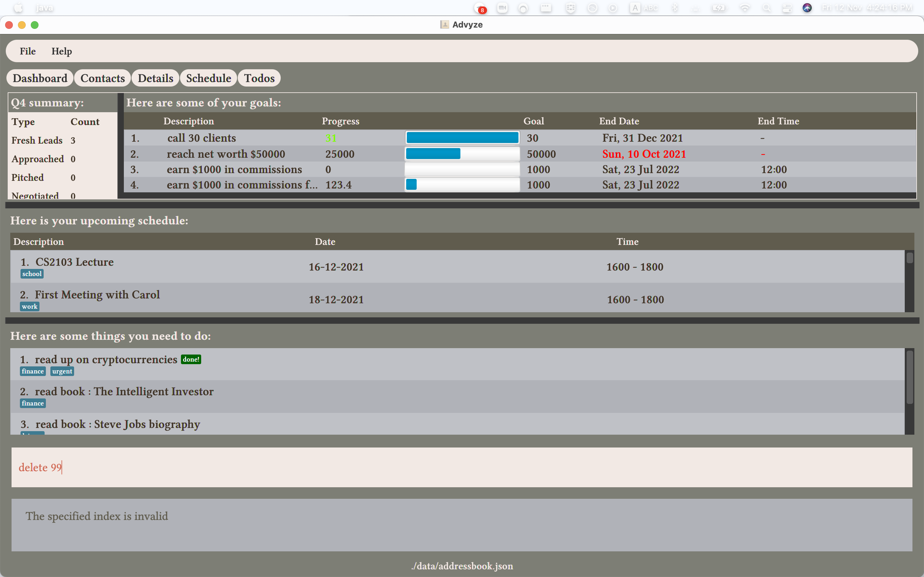The height and width of the screenshot is (577, 924).
Task: Open the Details tab
Action: tap(155, 78)
